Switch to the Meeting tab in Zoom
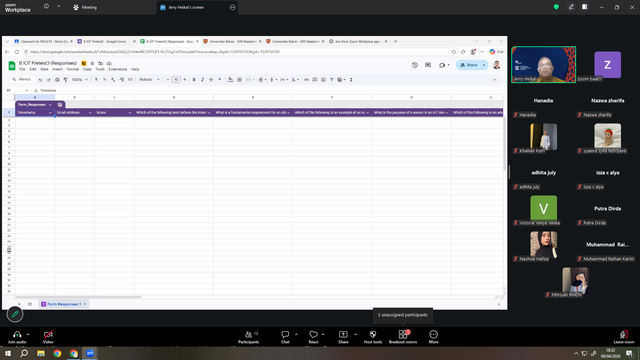The width and height of the screenshot is (640, 360). 85,7
